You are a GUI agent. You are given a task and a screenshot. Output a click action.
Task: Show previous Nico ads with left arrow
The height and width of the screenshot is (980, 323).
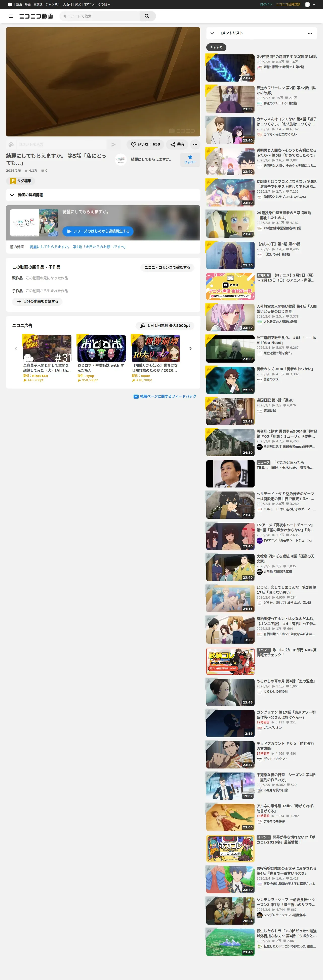click(16, 348)
